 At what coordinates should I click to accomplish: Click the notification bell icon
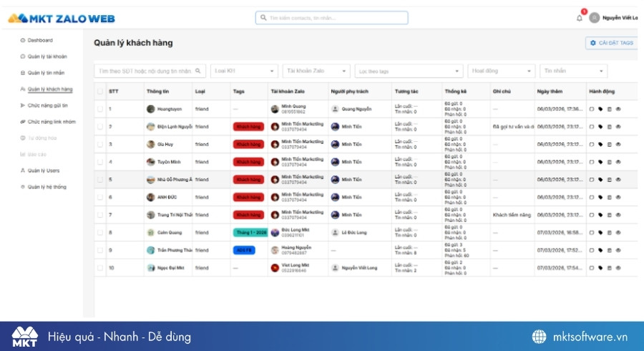tap(580, 18)
